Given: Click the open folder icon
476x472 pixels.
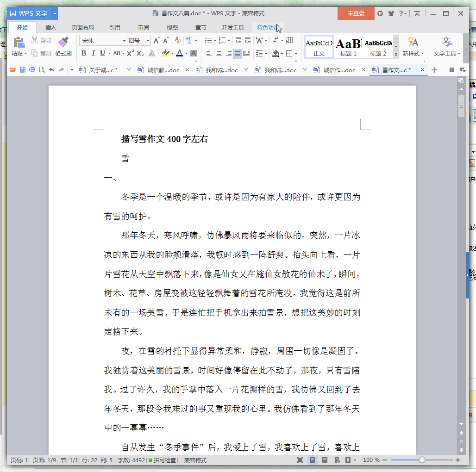Looking at the screenshot, I should point(13,70).
